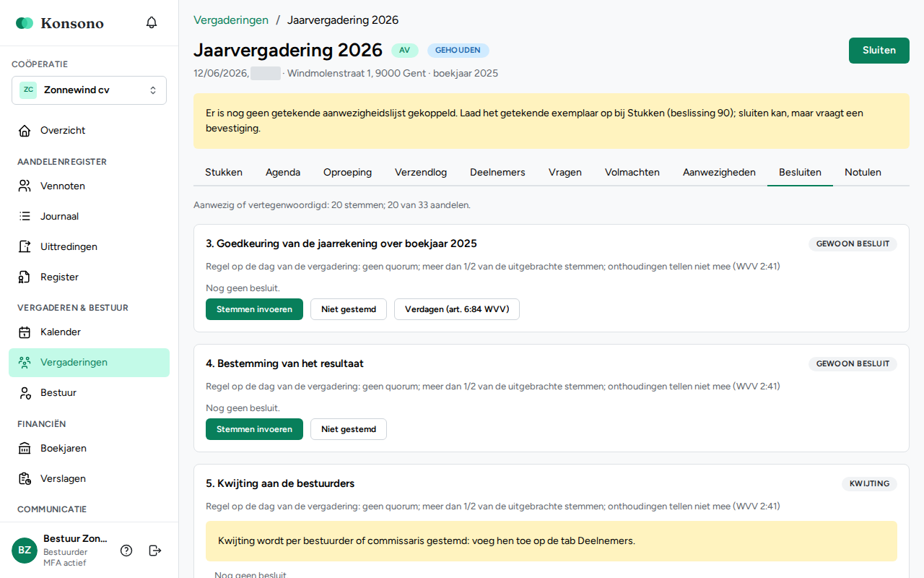Click the missing aanwezigheidslijst warning banner
Screen dimensions: 924x578
coord(552,121)
